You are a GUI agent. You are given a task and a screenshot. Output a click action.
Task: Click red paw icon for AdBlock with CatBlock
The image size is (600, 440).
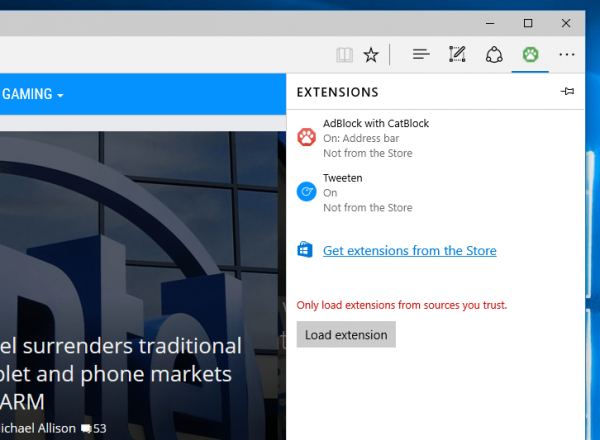(307, 137)
